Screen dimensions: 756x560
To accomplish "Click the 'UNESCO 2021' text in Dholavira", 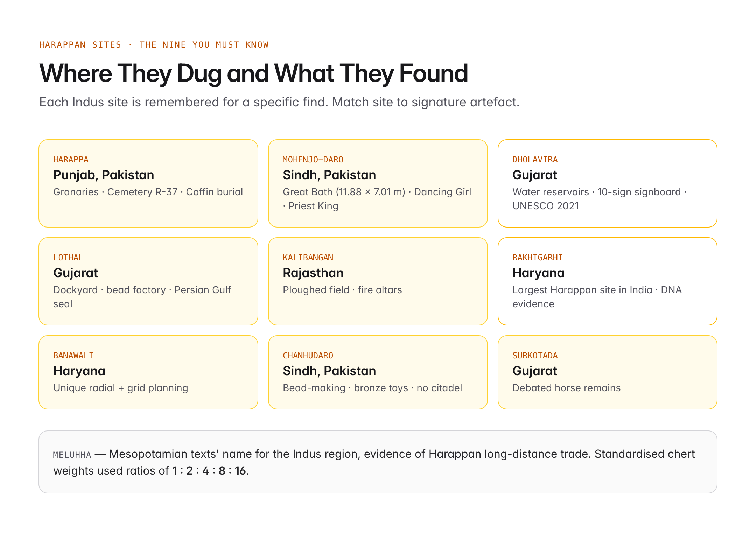I will pyautogui.click(x=546, y=206).
